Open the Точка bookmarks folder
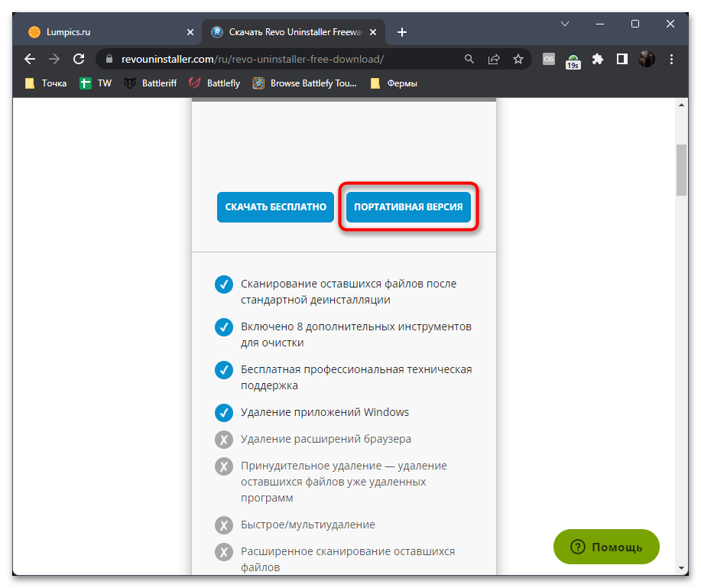Viewport: 701px width, 588px height. click(46, 83)
